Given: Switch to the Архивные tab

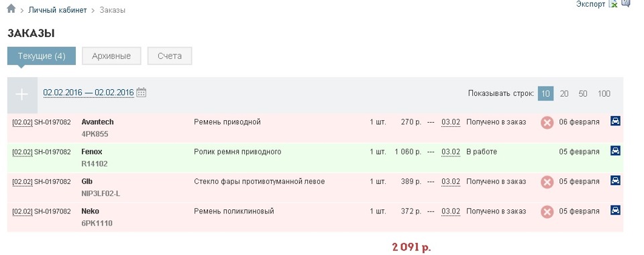Looking at the screenshot, I should pyautogui.click(x=111, y=56).
